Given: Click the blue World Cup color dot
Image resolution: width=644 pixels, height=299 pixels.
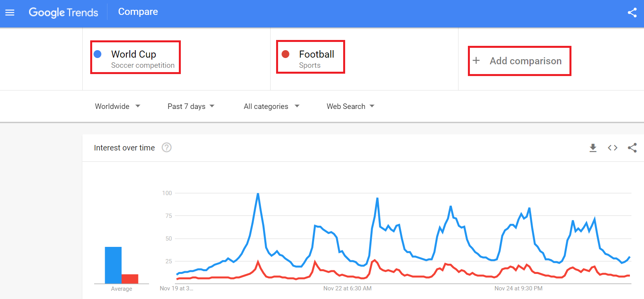Looking at the screenshot, I should (x=98, y=54).
